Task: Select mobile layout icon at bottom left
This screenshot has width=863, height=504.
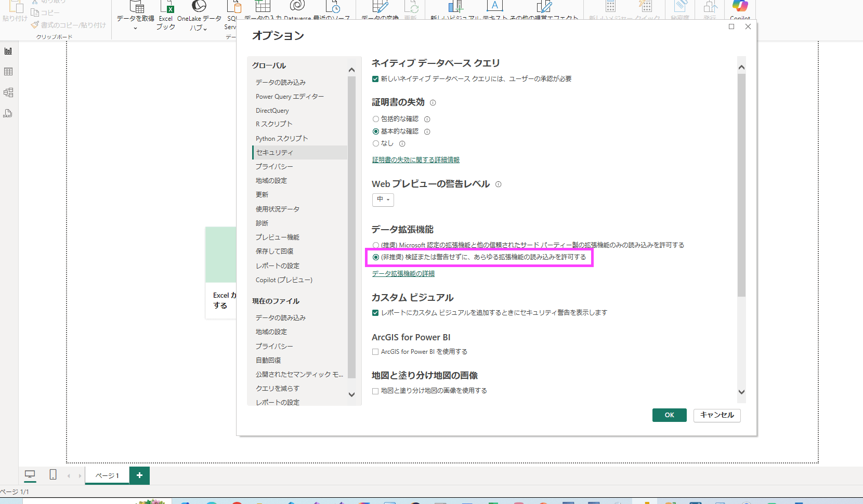Action: (53, 474)
